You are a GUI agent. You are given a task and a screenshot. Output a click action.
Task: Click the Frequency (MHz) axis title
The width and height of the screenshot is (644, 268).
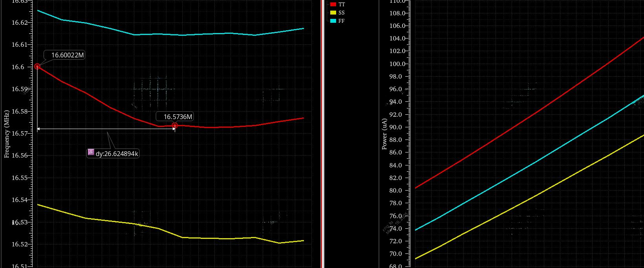click(6, 134)
